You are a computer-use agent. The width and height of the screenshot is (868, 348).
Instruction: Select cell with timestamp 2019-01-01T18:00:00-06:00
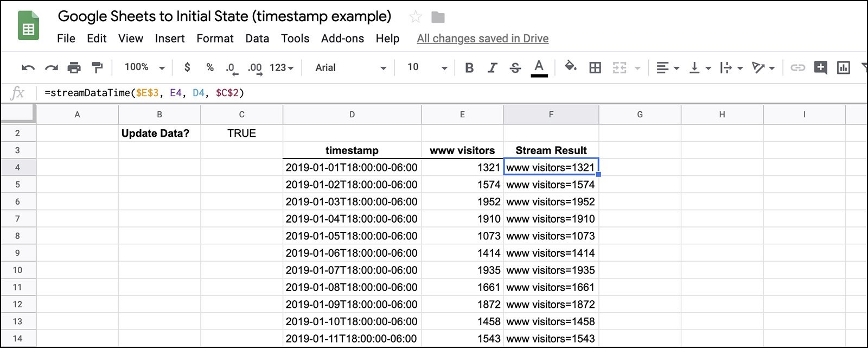352,168
